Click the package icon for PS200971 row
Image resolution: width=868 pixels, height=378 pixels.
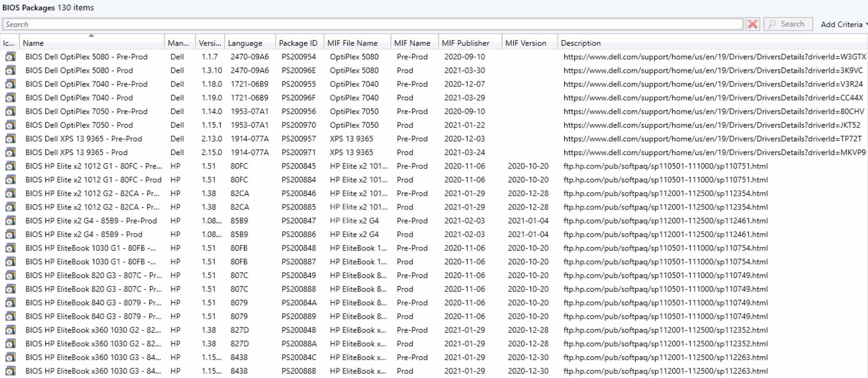11,152
